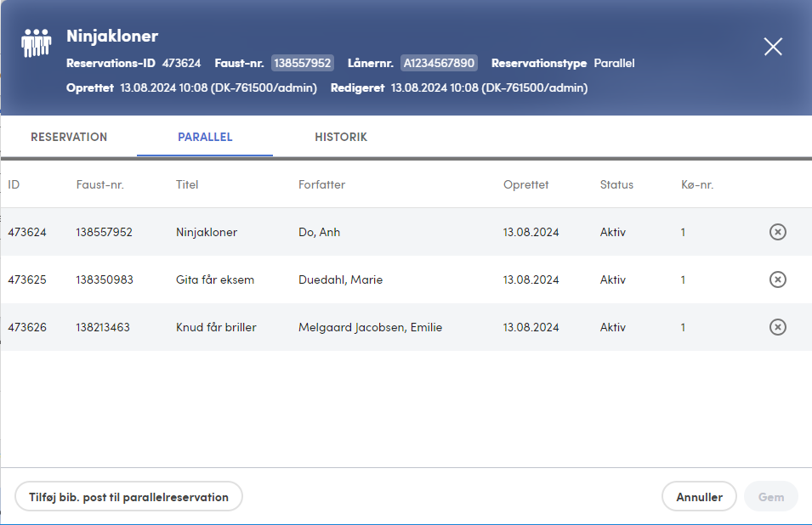Click the title Ninjakloner in table

207,232
